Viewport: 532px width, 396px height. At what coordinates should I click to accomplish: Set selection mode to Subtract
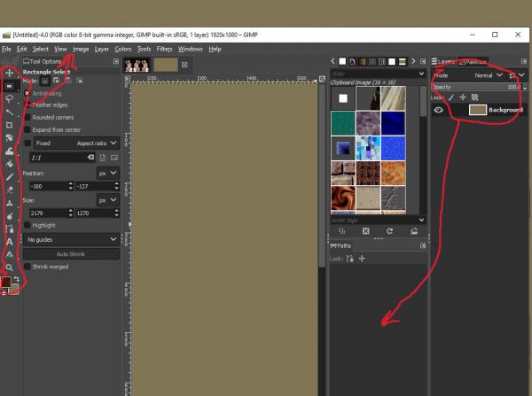[68, 81]
